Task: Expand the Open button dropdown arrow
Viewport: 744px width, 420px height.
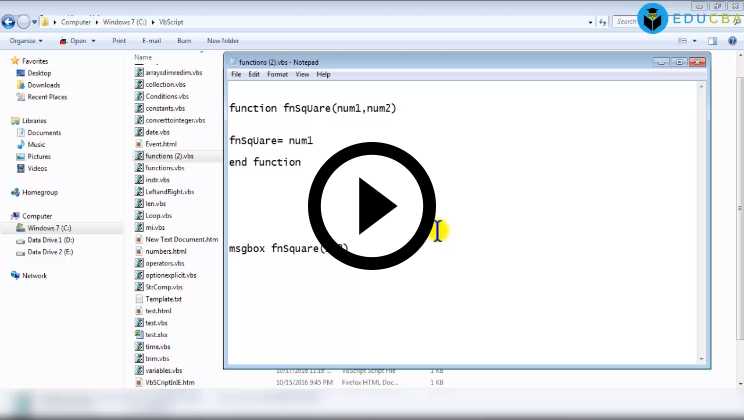Action: pos(95,41)
